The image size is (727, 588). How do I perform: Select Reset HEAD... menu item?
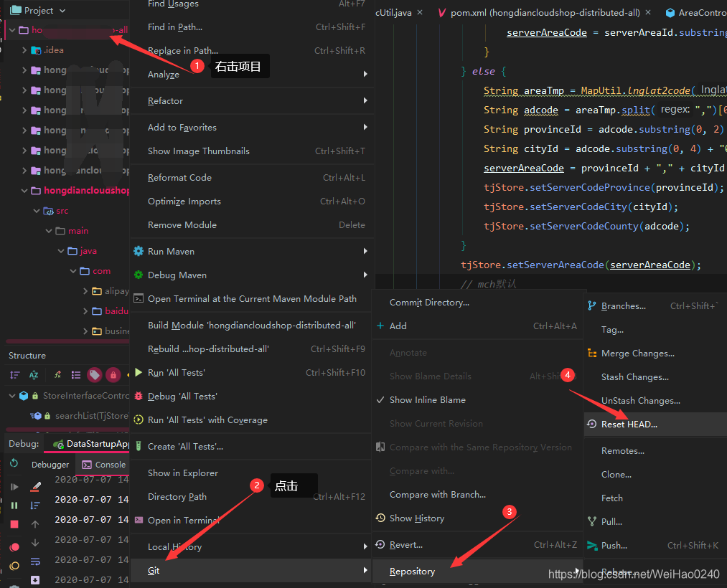tap(656, 424)
